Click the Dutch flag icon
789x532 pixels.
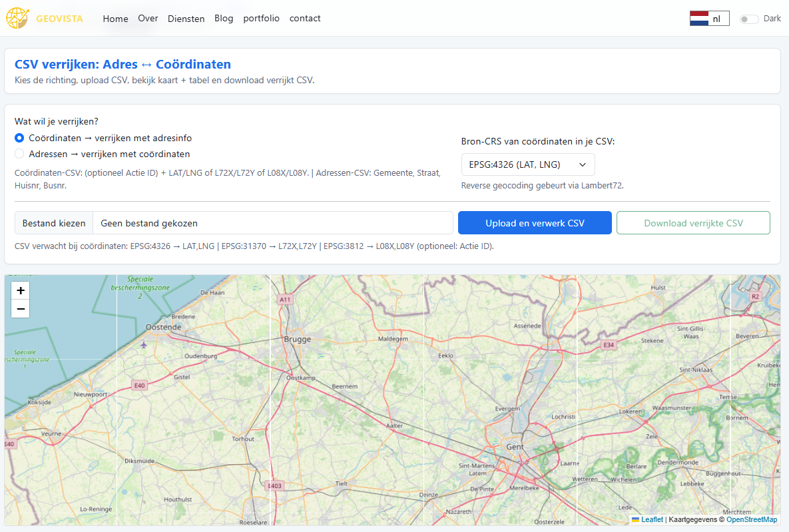pyautogui.click(x=699, y=19)
